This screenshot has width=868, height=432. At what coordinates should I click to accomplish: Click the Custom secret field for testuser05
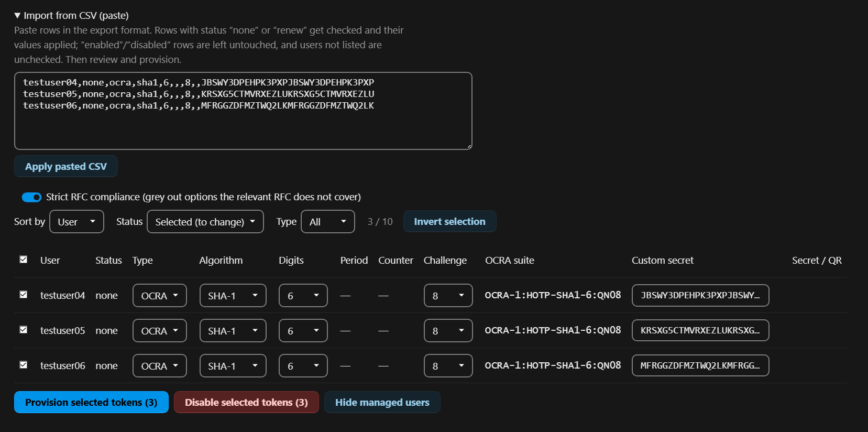coord(700,330)
